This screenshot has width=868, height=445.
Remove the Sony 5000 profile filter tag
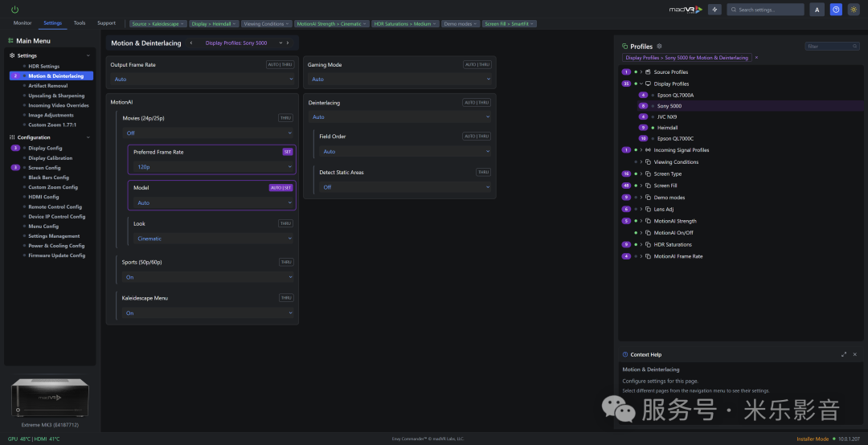755,58
